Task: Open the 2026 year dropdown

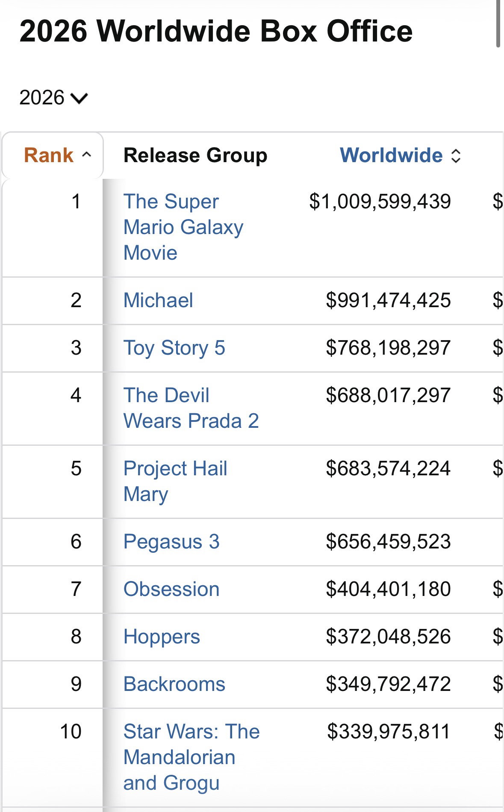Action: coord(53,98)
